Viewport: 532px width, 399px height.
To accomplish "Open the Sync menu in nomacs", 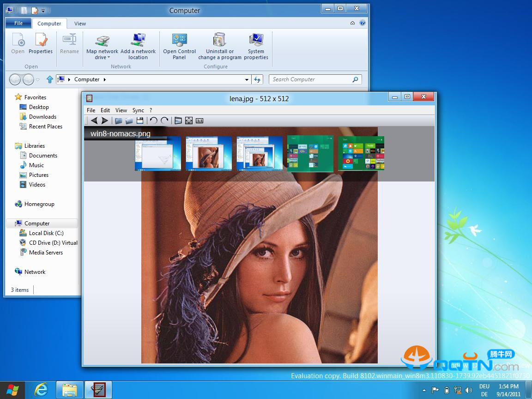I will [x=138, y=110].
